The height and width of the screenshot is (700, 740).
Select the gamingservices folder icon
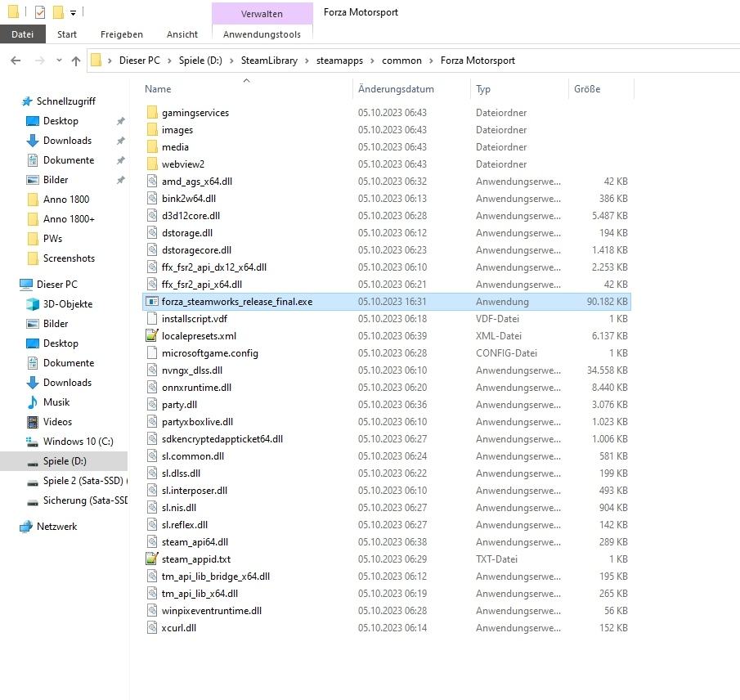pos(152,112)
